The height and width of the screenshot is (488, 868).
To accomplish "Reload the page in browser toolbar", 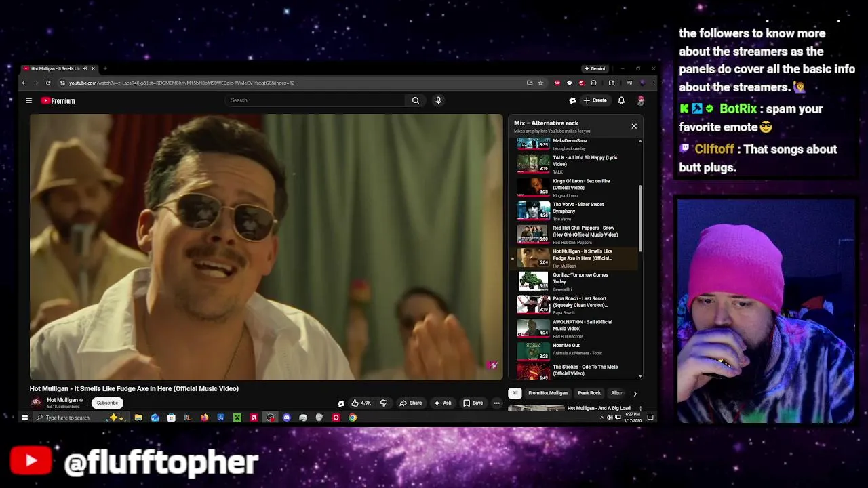I will coord(48,83).
